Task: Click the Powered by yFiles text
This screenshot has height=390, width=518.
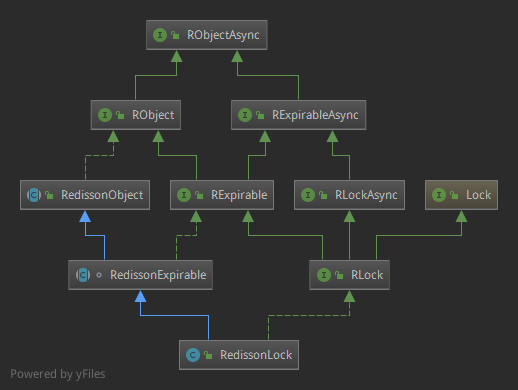Action: tap(58, 374)
